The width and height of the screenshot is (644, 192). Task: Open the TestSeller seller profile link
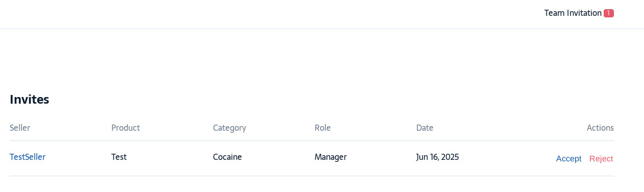[28, 157]
